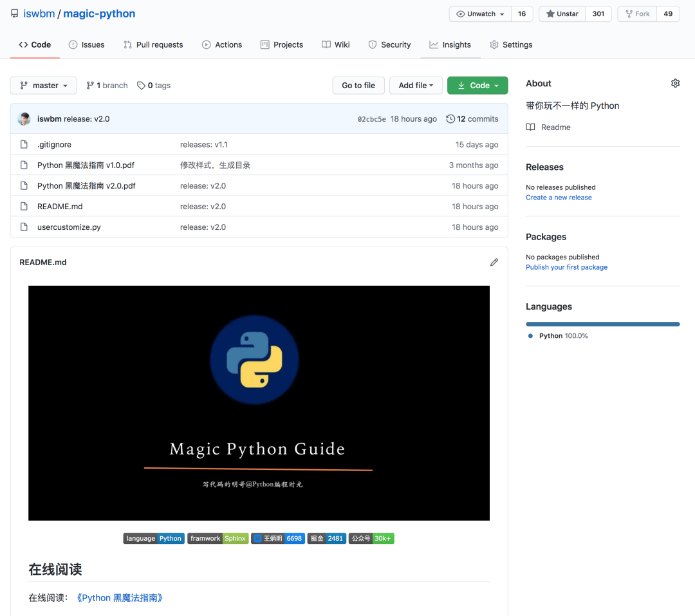Open the Security tab

[x=389, y=45]
